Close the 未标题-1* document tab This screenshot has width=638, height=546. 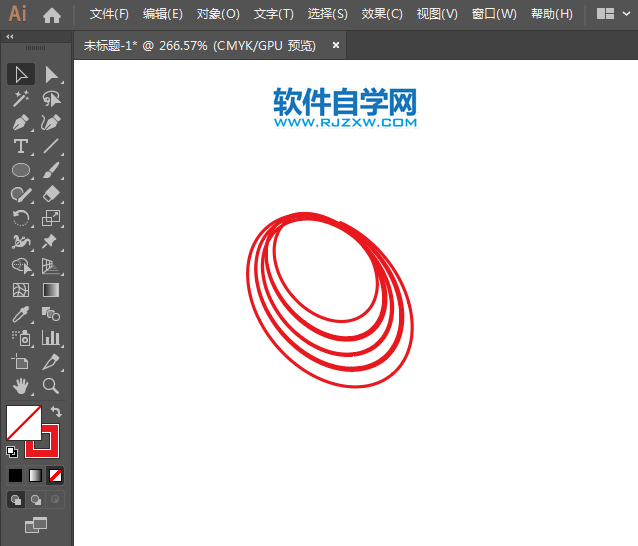click(336, 45)
